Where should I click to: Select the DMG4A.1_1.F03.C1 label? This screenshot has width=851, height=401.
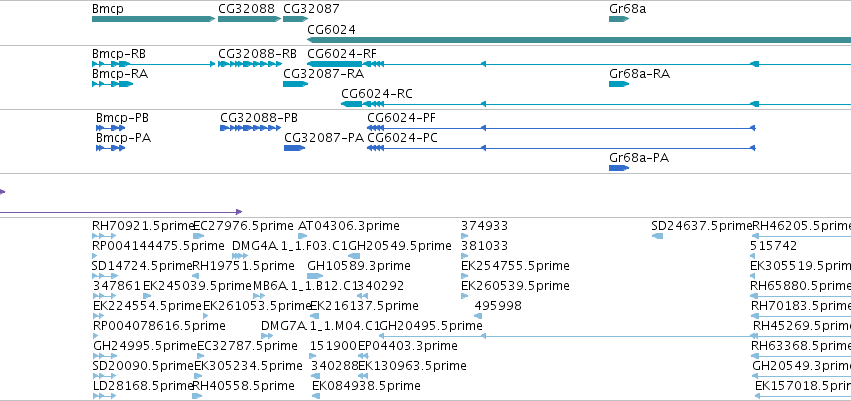click(x=290, y=246)
